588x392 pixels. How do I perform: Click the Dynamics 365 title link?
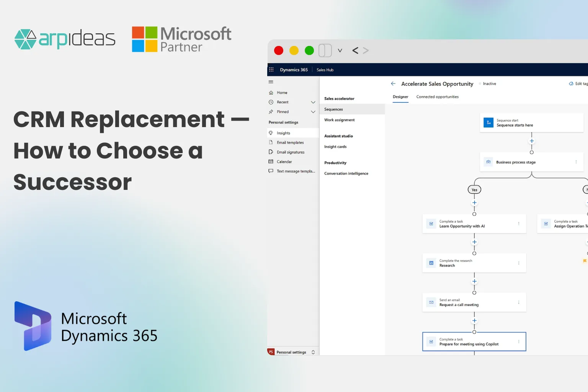click(294, 70)
